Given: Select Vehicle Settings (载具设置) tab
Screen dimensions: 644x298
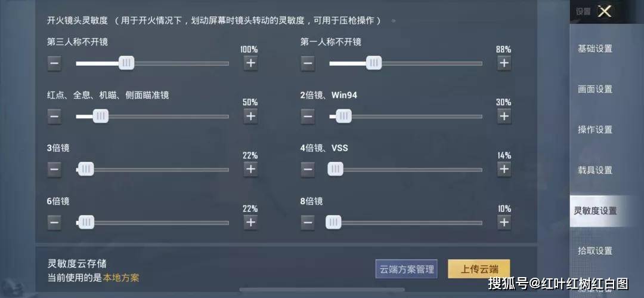Looking at the screenshot, I should pos(595,170).
